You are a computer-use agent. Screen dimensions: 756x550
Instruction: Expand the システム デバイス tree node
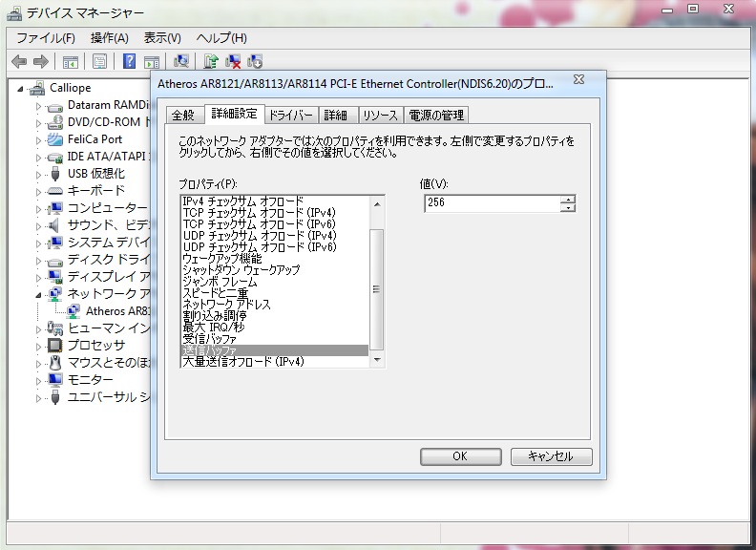tap(38, 243)
